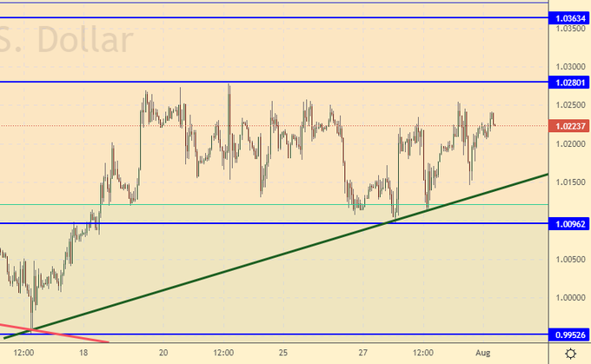Select the horizontal line at 1.03634

[261, 17]
